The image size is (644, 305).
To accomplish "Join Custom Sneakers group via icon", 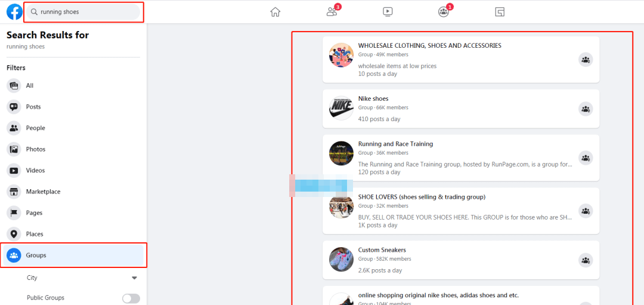I will [x=586, y=260].
